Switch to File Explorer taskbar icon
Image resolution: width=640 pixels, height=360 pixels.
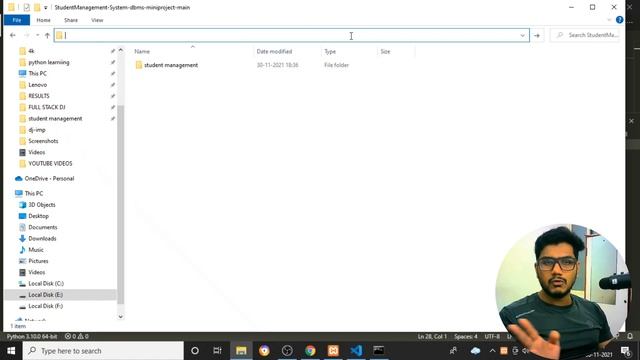pos(241,351)
